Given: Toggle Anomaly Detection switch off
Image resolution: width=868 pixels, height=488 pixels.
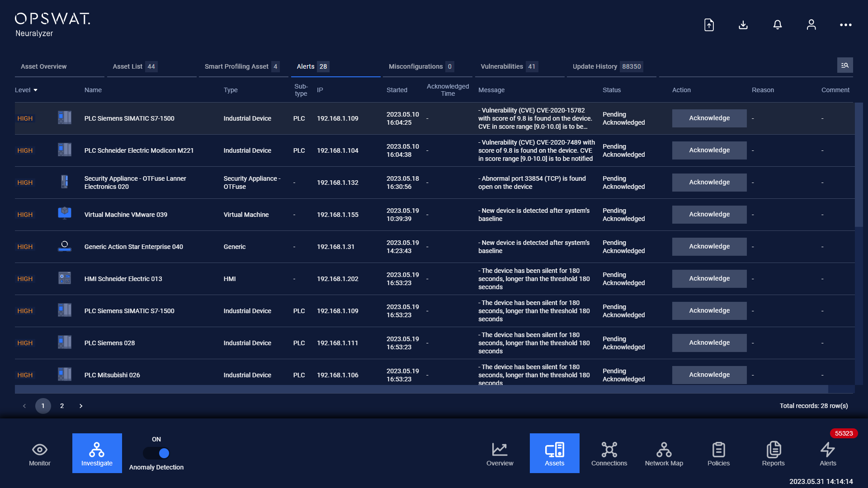Looking at the screenshot, I should tap(156, 453).
